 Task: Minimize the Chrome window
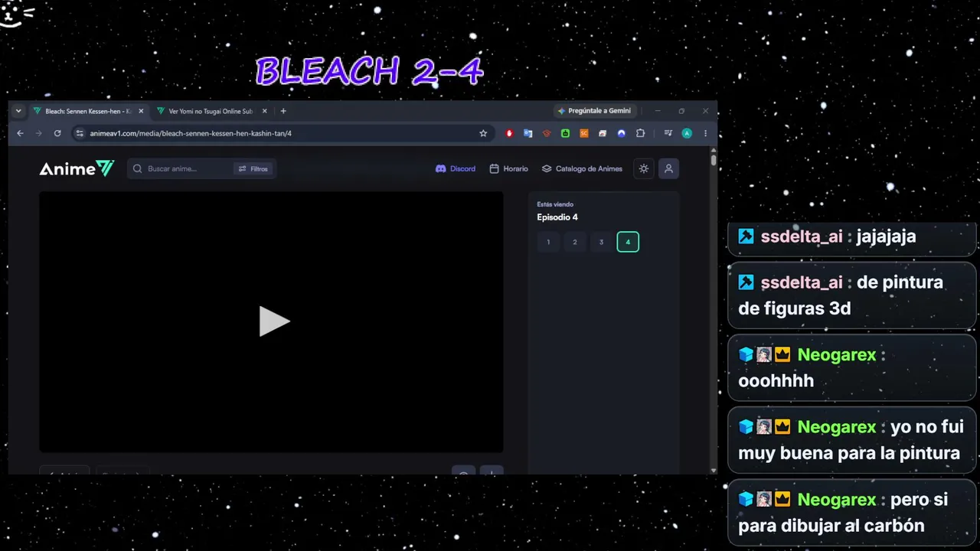659,111
